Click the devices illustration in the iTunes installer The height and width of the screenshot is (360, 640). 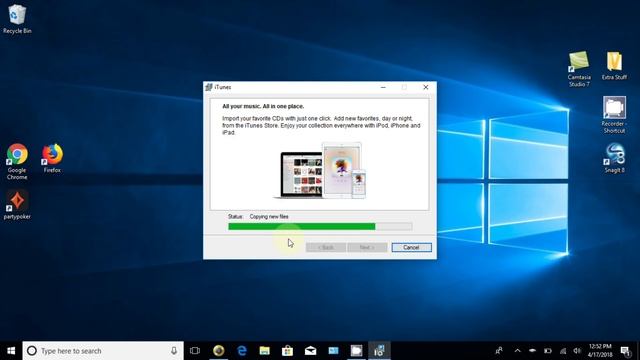320,170
